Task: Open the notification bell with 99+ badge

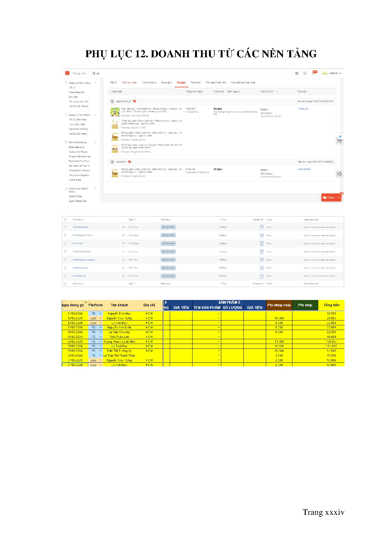Action: pos(313,73)
